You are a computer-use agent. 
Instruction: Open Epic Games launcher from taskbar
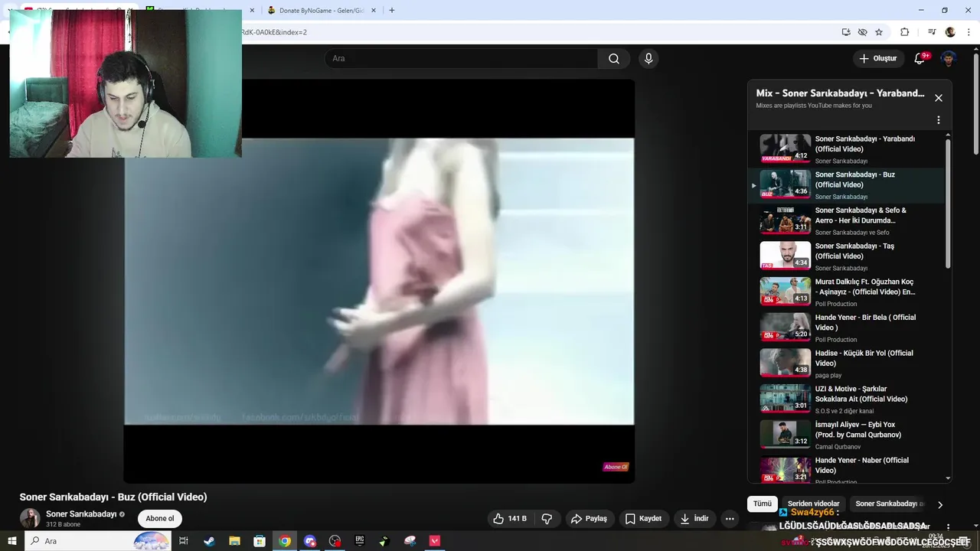(x=360, y=541)
